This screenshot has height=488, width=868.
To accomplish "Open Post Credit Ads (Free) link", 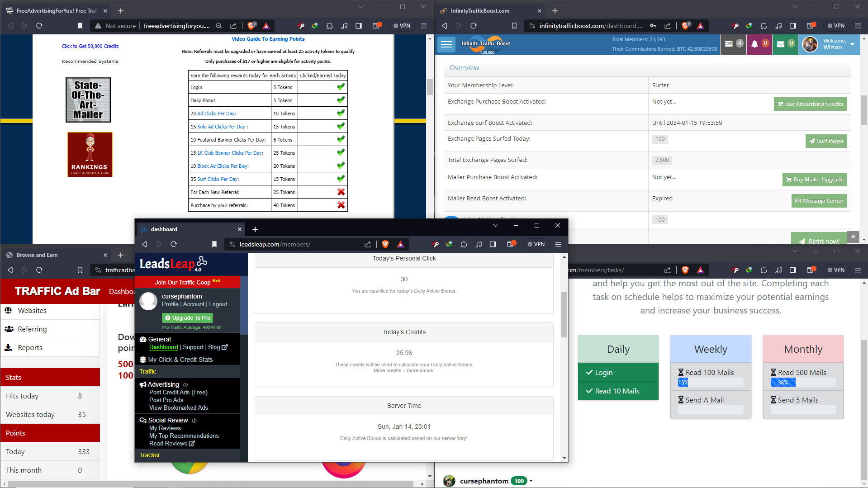I will [178, 393].
